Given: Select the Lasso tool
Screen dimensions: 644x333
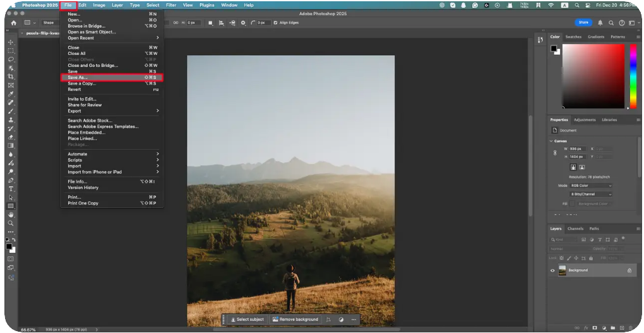Looking at the screenshot, I should [11, 59].
